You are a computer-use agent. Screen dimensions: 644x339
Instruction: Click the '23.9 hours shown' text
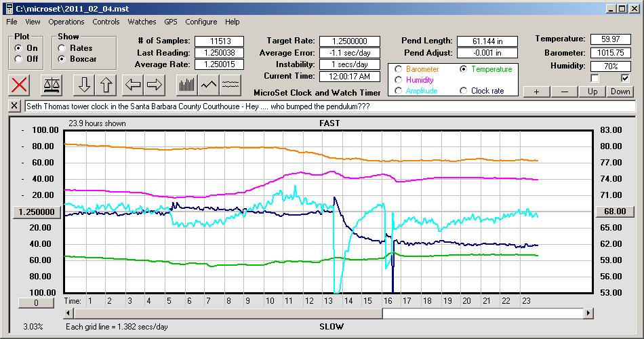pos(98,123)
